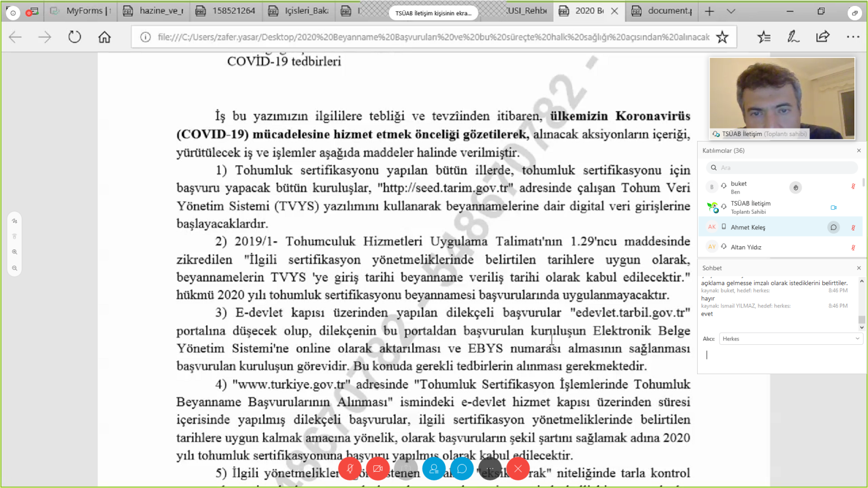
Task: Click the host video thumbnail
Action: pos(782,98)
